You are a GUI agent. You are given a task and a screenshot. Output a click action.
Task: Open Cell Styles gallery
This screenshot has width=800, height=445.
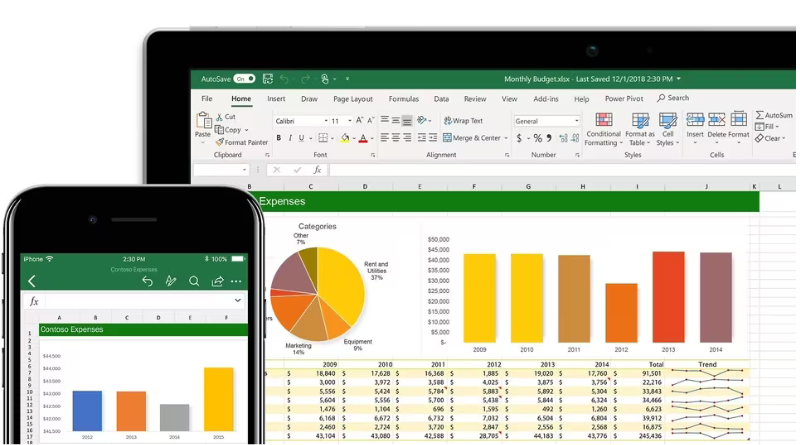pos(667,129)
